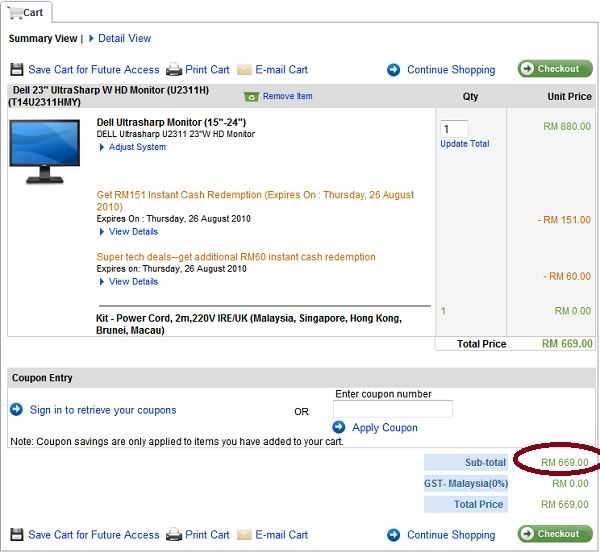Click the Dell monitor product thumbnail
Screen dimensions: 600x553
point(45,152)
